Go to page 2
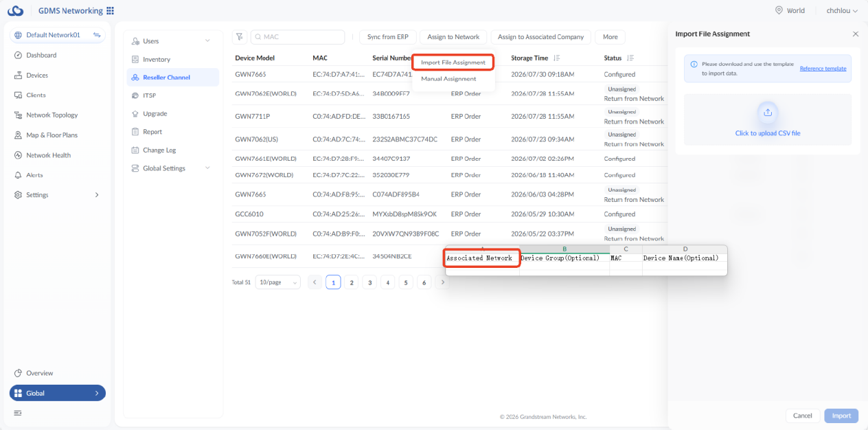The height and width of the screenshot is (430, 868). (x=352, y=282)
